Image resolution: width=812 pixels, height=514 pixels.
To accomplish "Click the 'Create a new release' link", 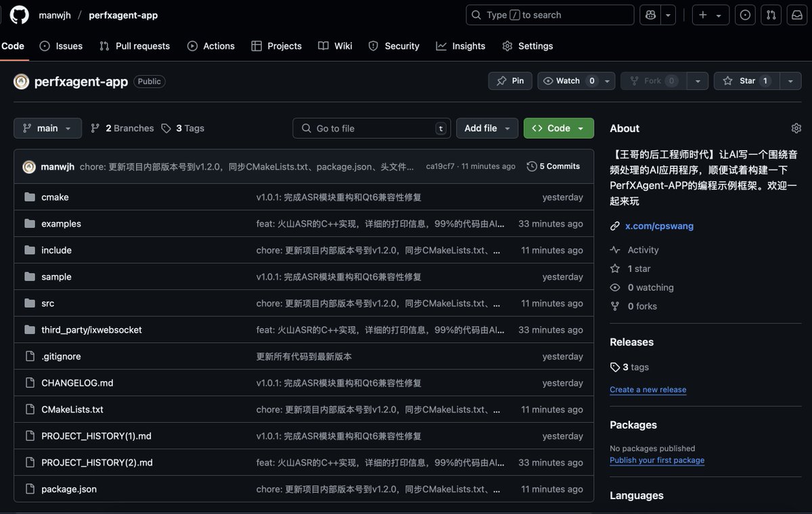I will tap(648, 390).
